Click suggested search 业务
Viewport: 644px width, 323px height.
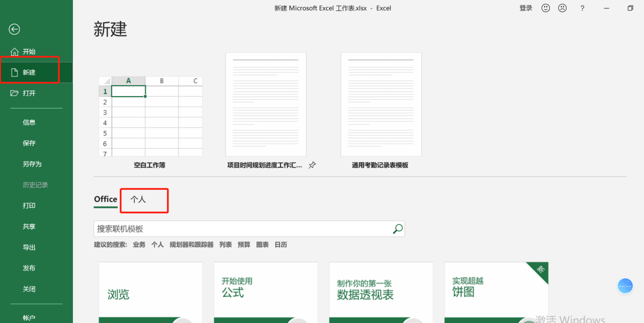point(139,245)
